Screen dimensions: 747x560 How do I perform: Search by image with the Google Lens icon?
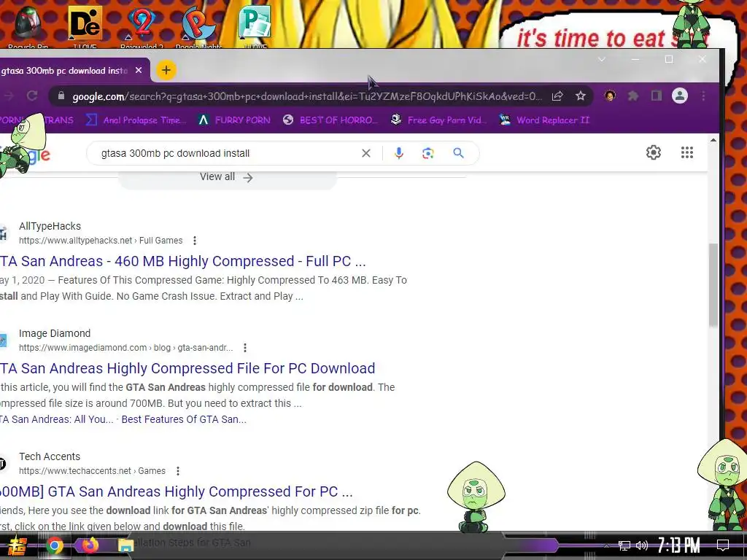point(427,153)
